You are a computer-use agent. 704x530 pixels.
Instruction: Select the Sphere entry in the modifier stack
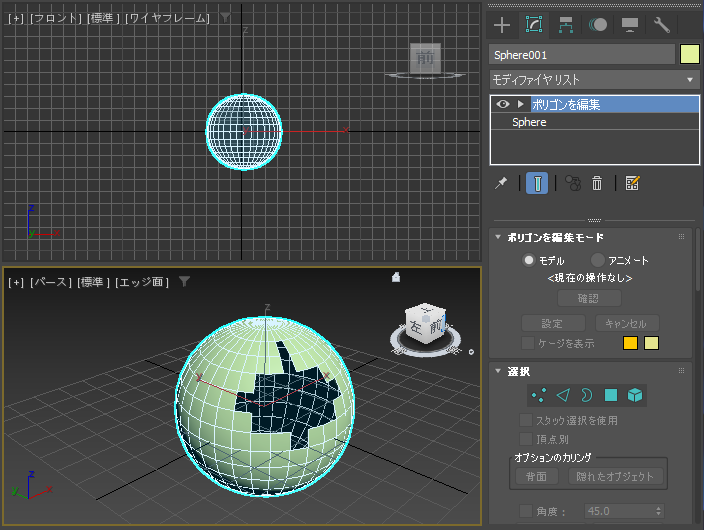click(594, 122)
